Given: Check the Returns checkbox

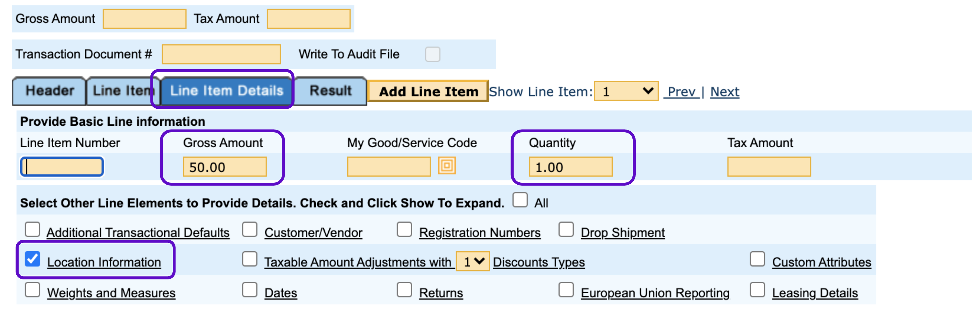Looking at the screenshot, I should (x=404, y=290).
